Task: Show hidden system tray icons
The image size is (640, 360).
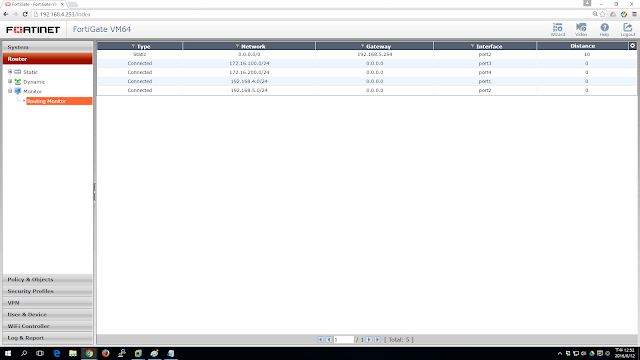Action: 560,353
